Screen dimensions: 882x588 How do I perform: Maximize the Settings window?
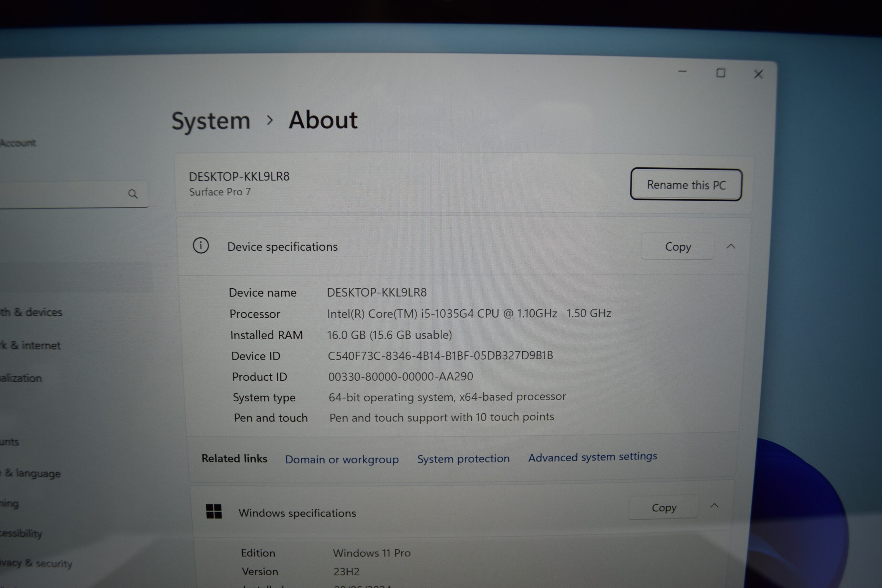(x=720, y=73)
